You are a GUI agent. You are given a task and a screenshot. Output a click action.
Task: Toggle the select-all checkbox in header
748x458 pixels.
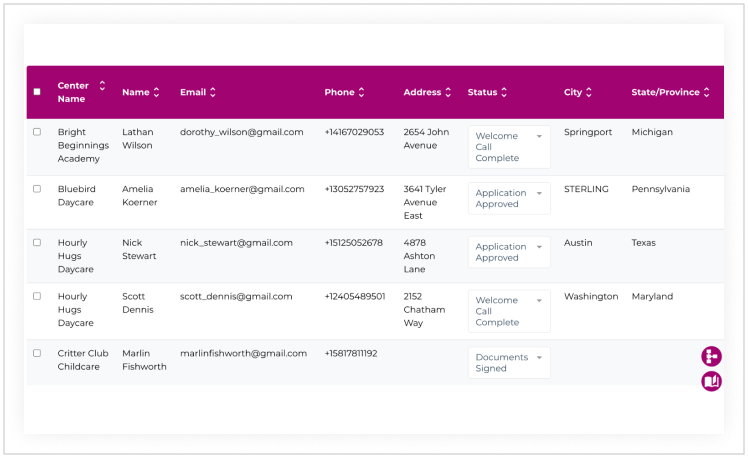tap(37, 92)
